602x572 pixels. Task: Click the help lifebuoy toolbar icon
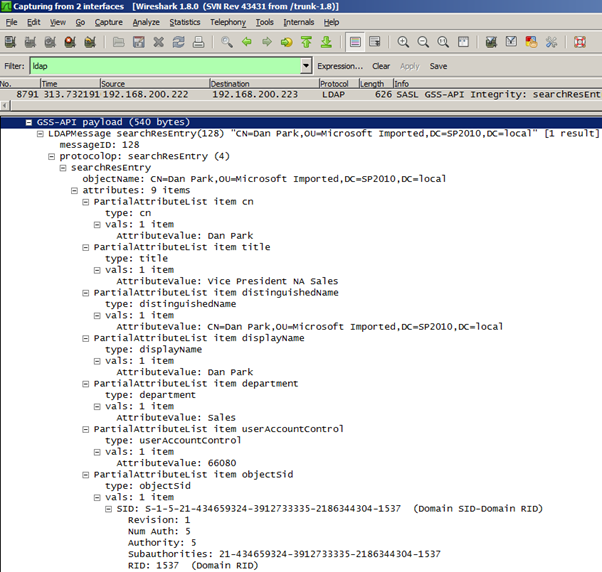(579, 42)
